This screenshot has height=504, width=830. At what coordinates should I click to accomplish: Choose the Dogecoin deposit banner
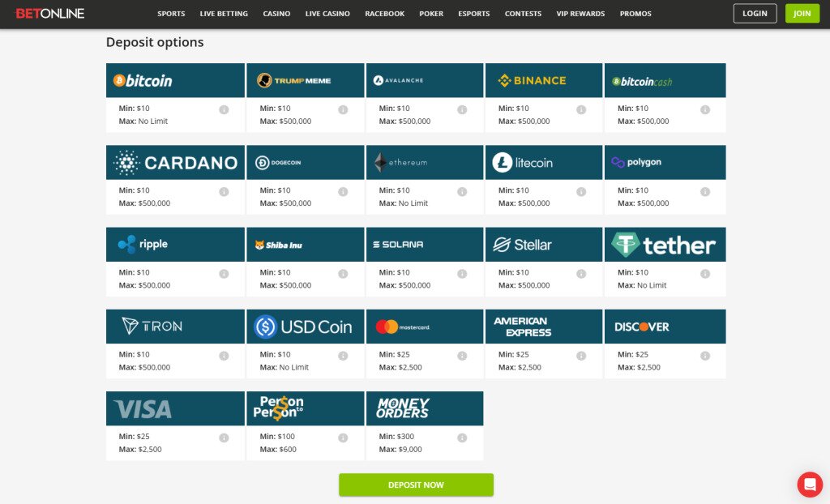click(306, 163)
